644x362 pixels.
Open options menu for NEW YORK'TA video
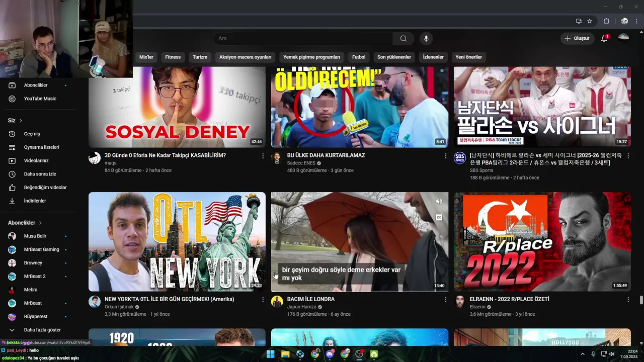(263, 300)
